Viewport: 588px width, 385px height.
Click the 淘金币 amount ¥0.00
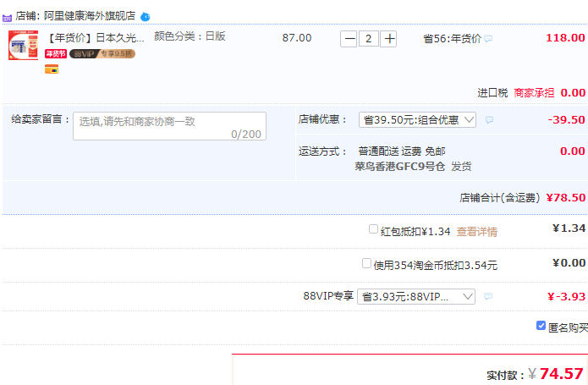click(x=569, y=263)
